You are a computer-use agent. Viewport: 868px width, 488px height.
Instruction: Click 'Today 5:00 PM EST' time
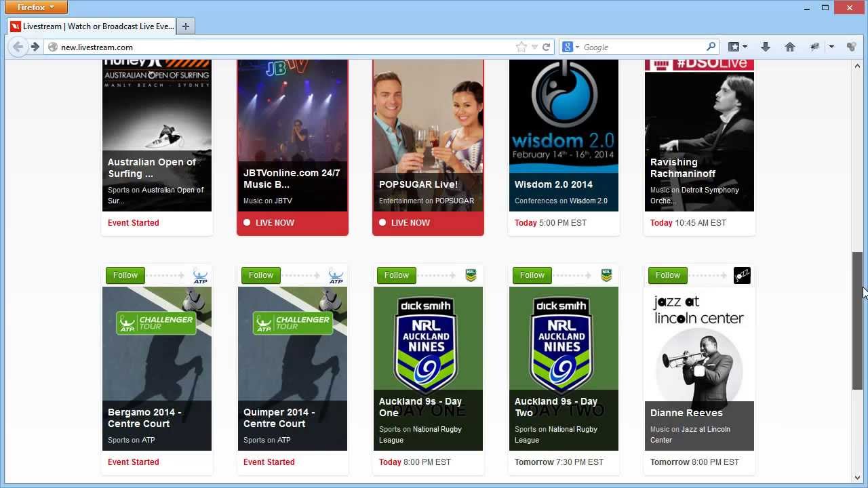tap(551, 222)
